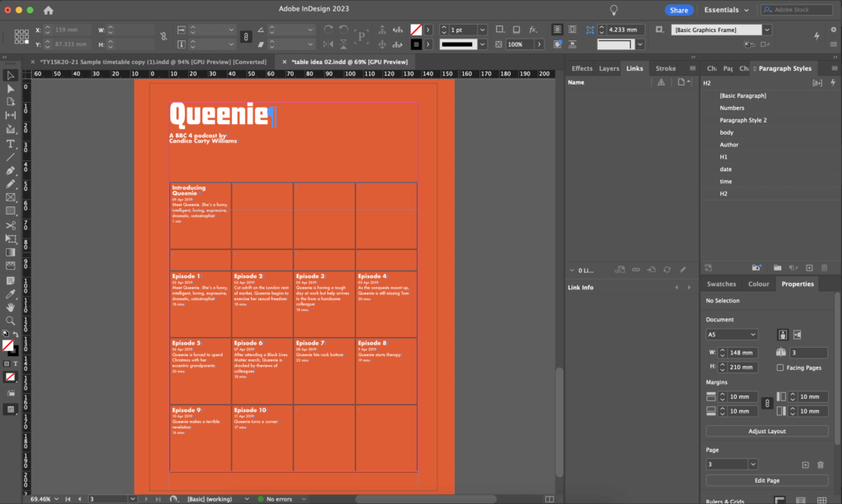Switch to the Colour tab

tap(758, 284)
